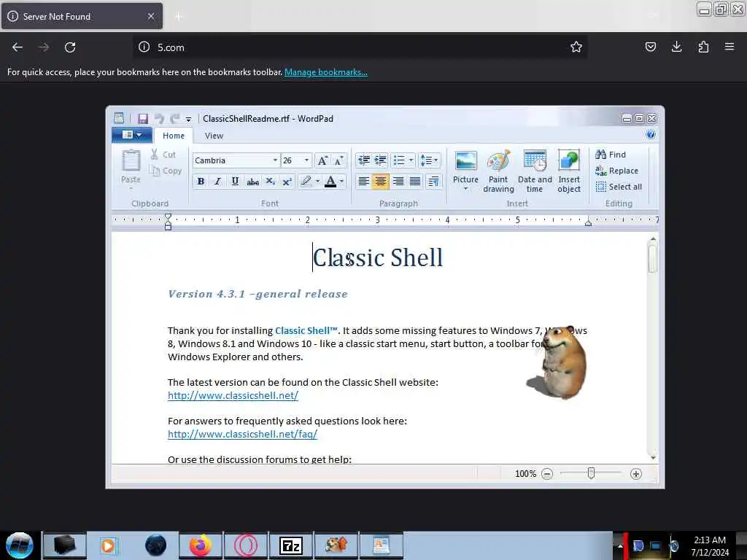
Task: Open the Picture dropdown arrow
Action: [465, 189]
